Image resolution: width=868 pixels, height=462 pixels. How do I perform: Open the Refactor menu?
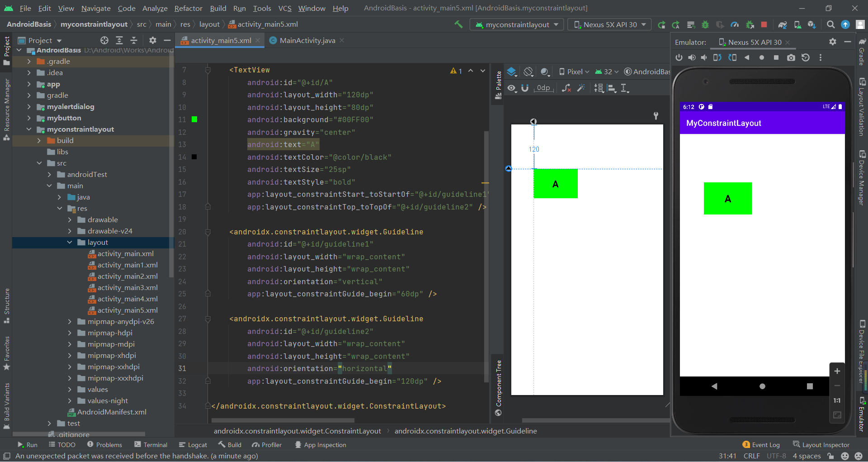click(188, 8)
